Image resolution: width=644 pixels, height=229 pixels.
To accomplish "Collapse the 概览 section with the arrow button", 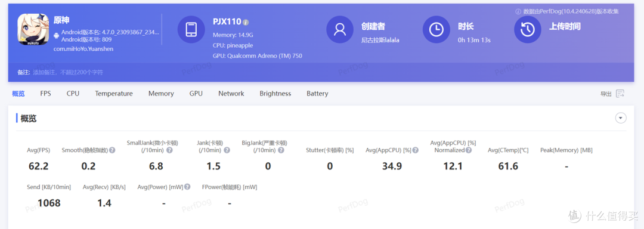I will coord(621,118).
